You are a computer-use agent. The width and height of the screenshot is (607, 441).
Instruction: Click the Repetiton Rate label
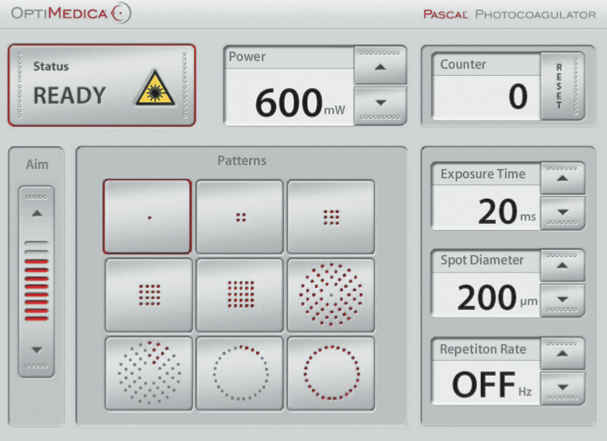click(483, 349)
